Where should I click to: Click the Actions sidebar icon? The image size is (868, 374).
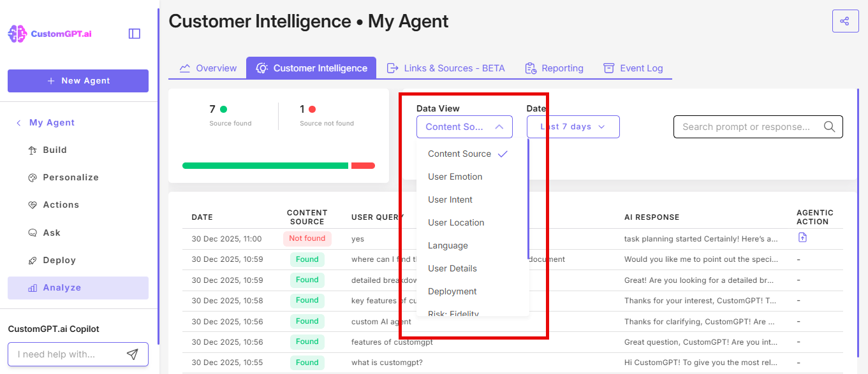coord(33,205)
